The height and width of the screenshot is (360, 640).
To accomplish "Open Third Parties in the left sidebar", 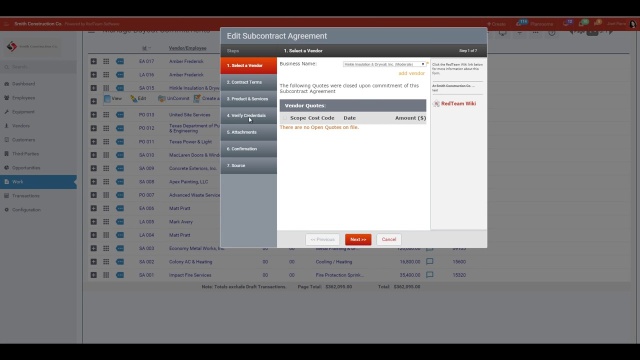I will (25, 154).
